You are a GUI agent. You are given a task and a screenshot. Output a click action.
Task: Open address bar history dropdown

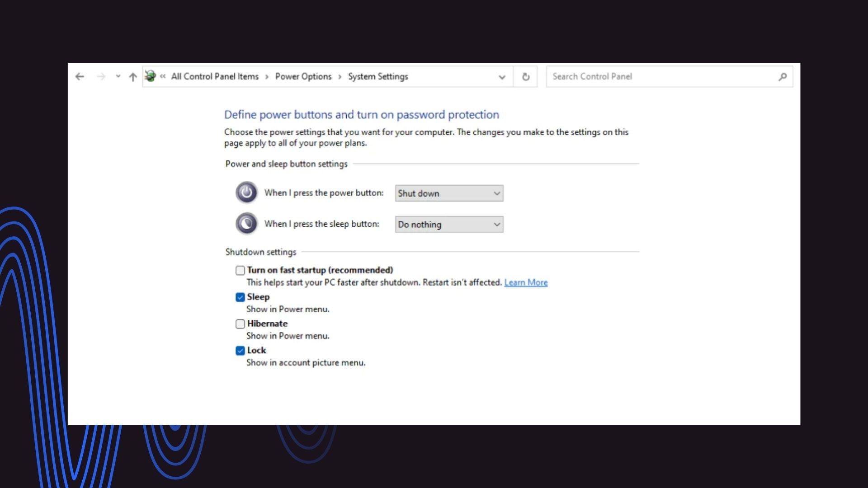[x=502, y=77]
